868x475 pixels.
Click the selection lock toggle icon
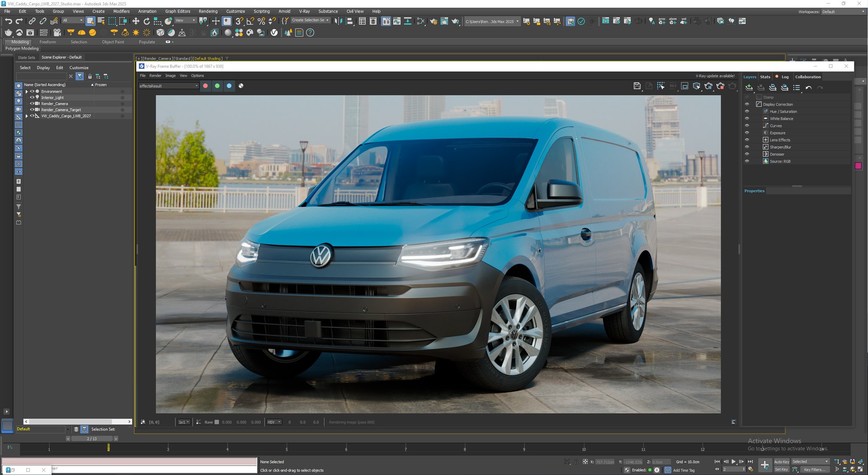pos(576,462)
